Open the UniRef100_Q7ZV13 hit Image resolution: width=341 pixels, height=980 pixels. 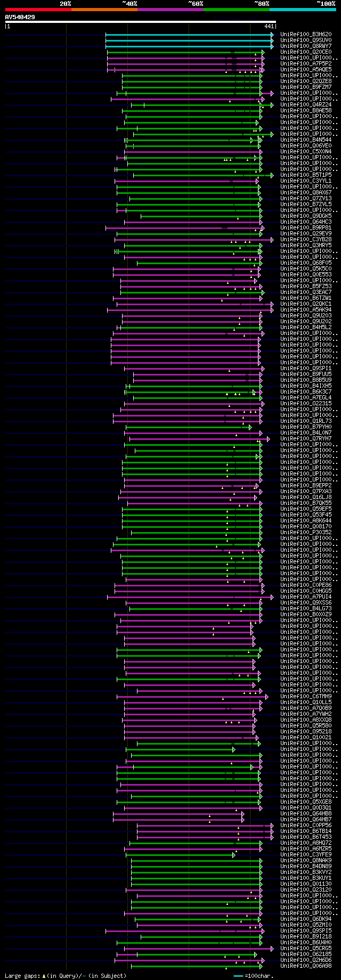(306, 199)
